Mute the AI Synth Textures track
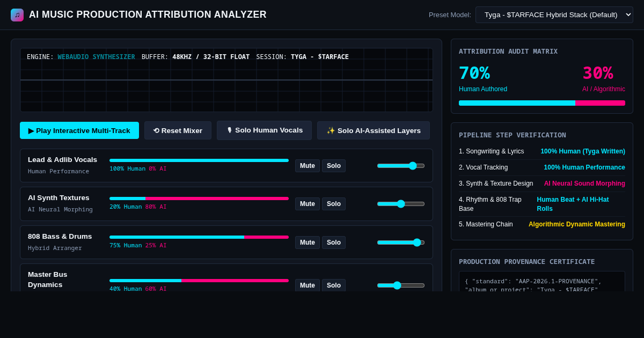This screenshot has height=338, width=644. (308, 204)
